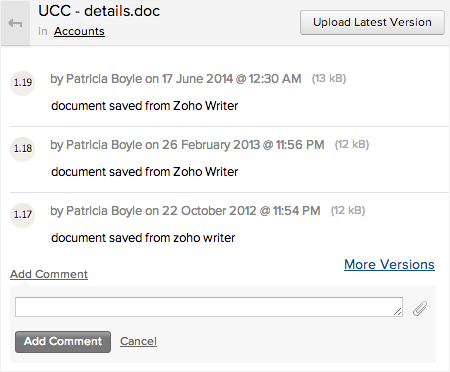The width and height of the screenshot is (450, 372).
Task: Focus the comment text box
Action: pyautogui.click(x=209, y=307)
